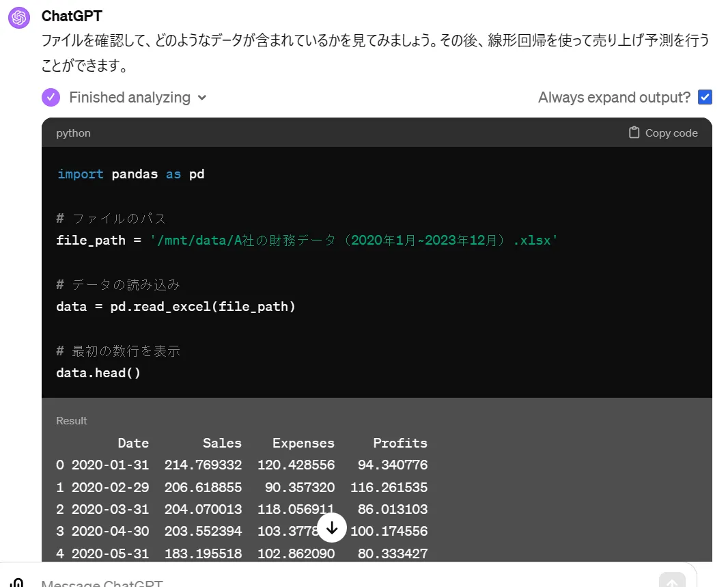Click the chevron next to Finished analyzing
728x587 pixels.
click(201, 98)
